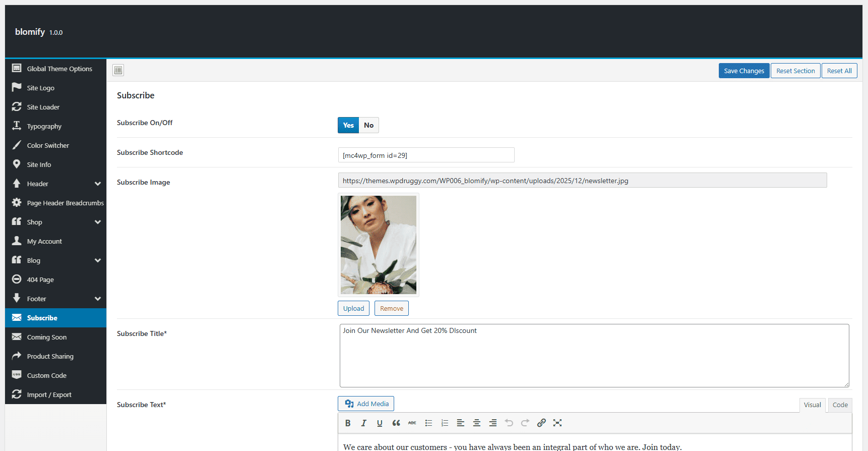Click Reset Section button

click(795, 71)
